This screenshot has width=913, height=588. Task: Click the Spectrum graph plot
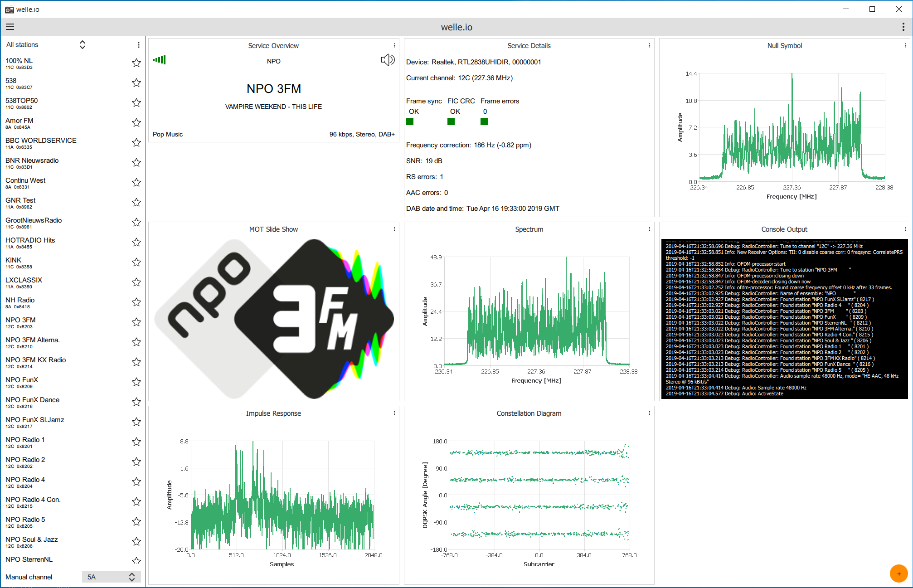point(537,311)
